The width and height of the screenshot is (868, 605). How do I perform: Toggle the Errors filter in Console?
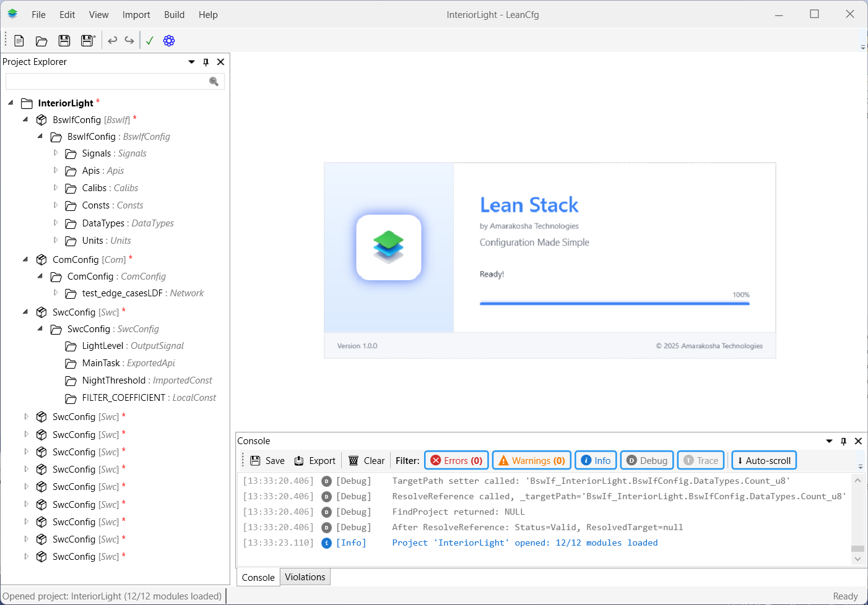pos(456,461)
